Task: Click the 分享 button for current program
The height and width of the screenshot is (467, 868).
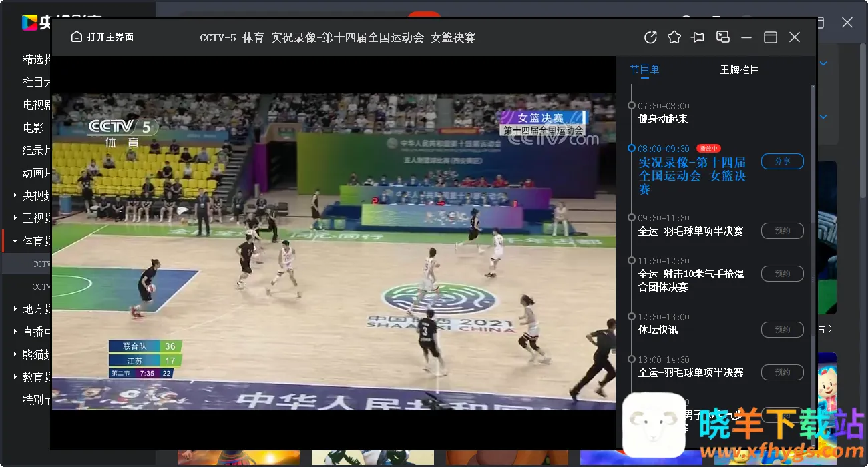Action: pyautogui.click(x=782, y=161)
